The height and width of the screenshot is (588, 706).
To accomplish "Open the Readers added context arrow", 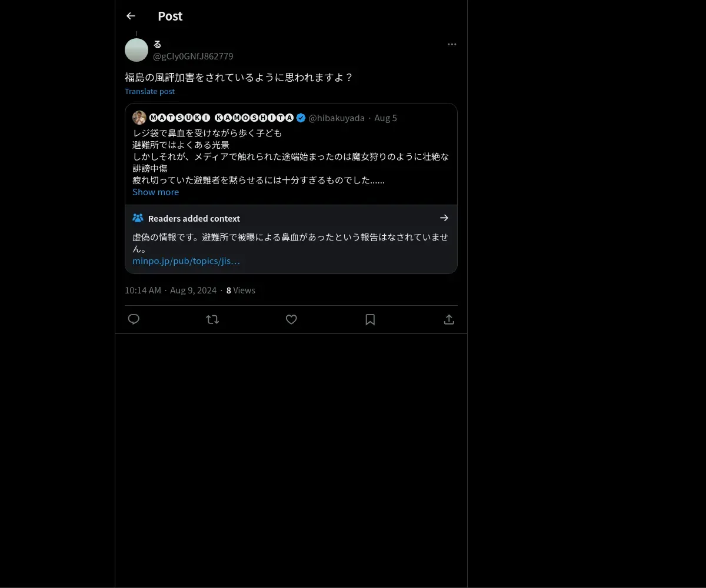I will pyautogui.click(x=444, y=218).
